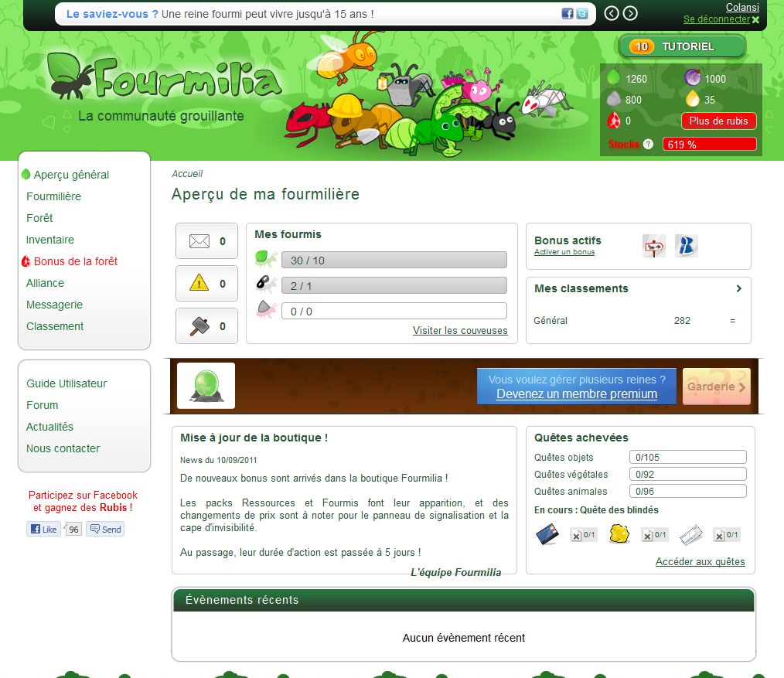784x678 pixels.
Task: Click the yellow honey drop icon
Action: coord(693,98)
